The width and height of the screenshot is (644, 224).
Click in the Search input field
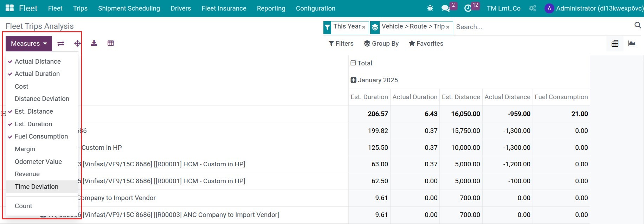543,27
